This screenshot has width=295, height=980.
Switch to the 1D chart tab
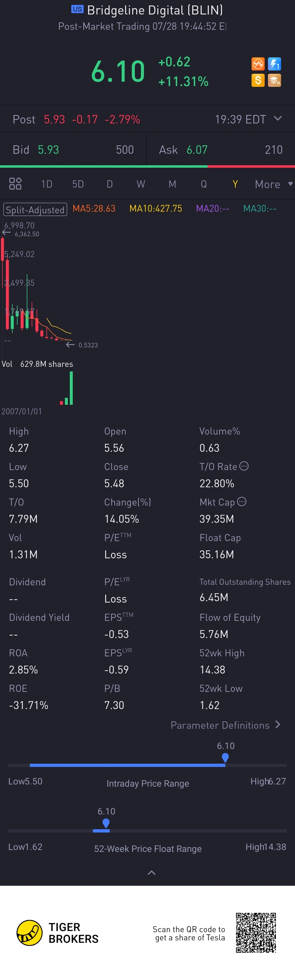pos(46,184)
